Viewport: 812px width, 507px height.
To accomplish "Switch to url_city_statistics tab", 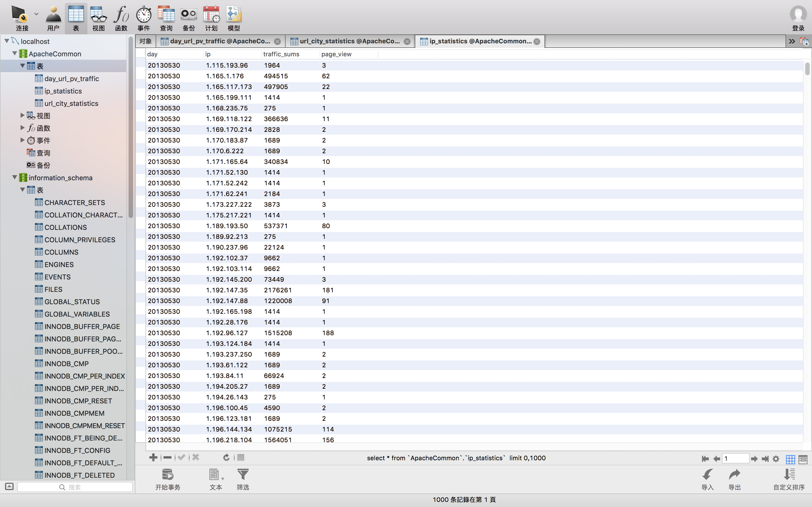I will coord(349,41).
